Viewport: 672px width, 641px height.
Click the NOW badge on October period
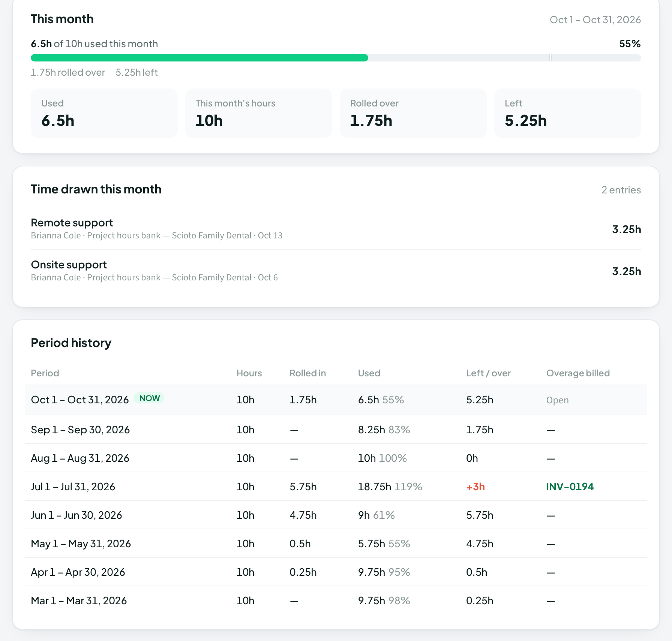(x=149, y=398)
